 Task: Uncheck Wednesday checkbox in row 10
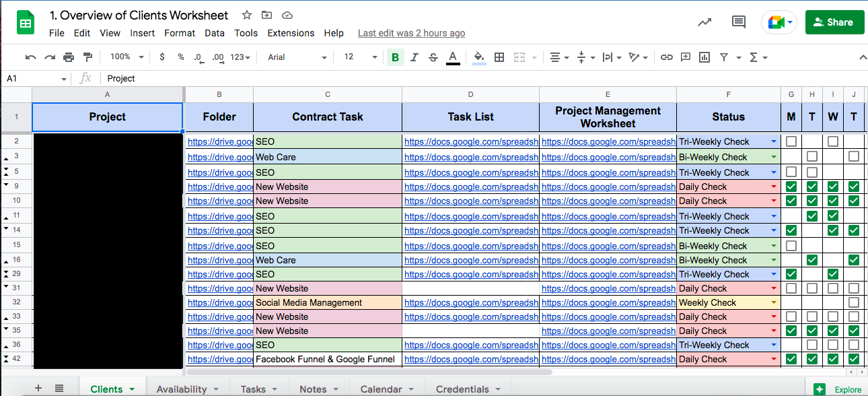pyautogui.click(x=833, y=201)
